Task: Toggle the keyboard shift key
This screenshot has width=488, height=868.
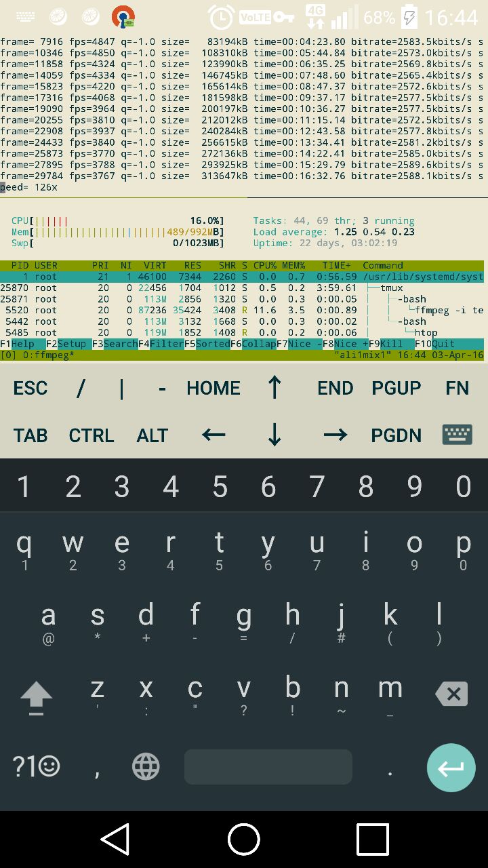Action: click(x=37, y=697)
